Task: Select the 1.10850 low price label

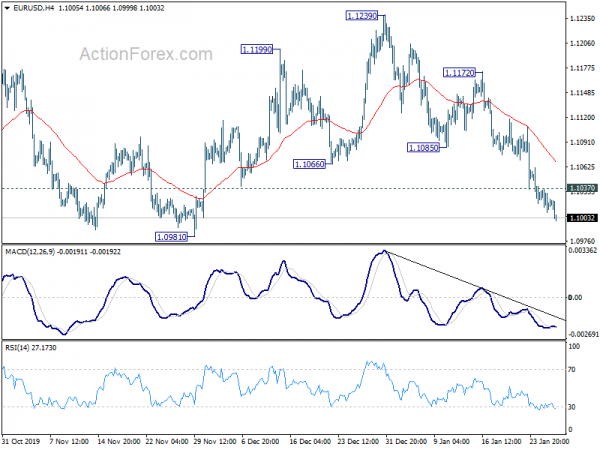Action: pos(423,147)
